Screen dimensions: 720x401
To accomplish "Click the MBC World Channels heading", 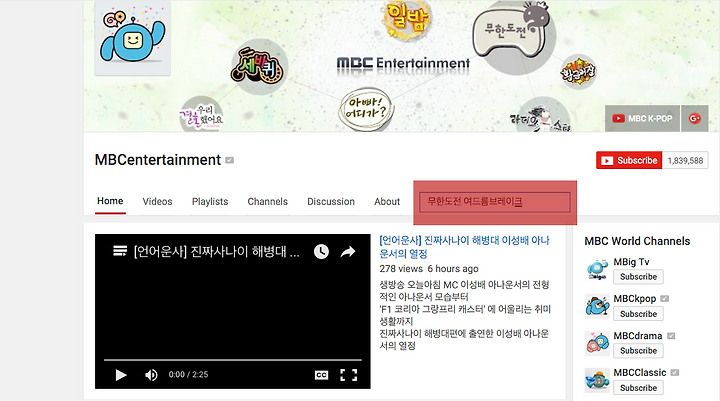I will click(637, 241).
